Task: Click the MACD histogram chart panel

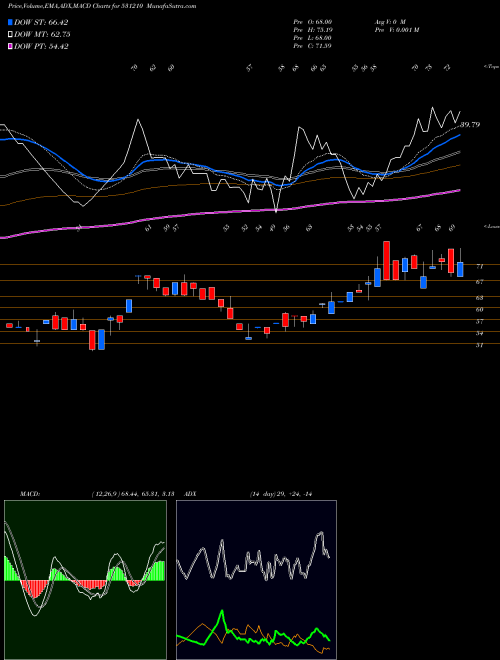Action: pos(85,580)
